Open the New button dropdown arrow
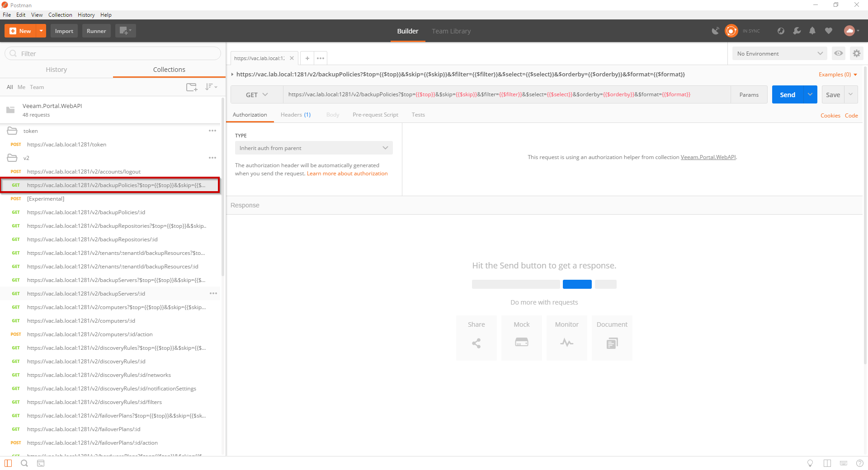Screen dimensions: 868x470 41,31
